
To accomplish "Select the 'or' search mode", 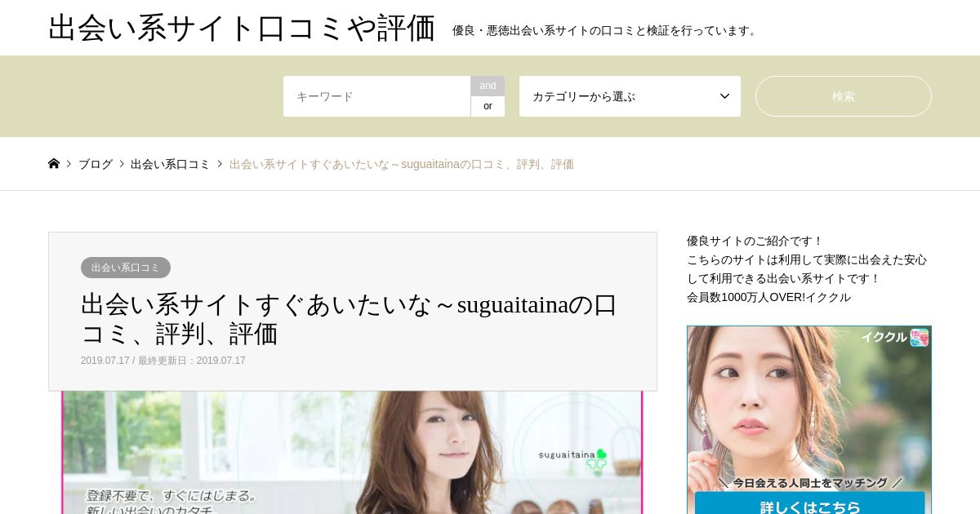I will (488, 106).
